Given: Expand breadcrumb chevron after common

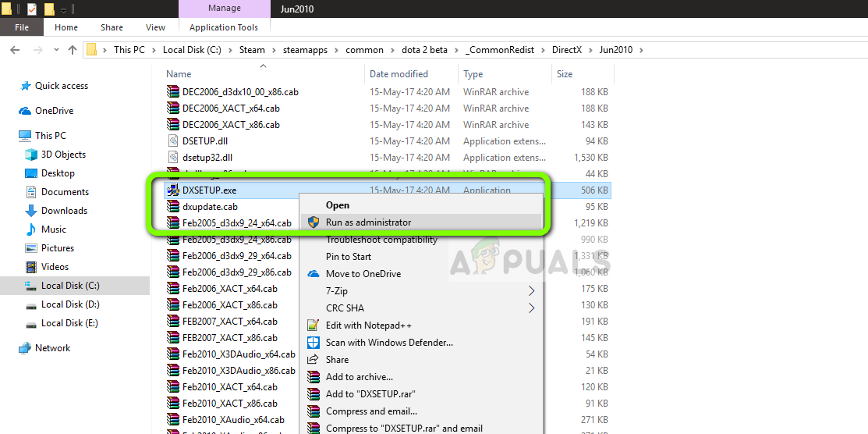Looking at the screenshot, I should pyautogui.click(x=392, y=50).
